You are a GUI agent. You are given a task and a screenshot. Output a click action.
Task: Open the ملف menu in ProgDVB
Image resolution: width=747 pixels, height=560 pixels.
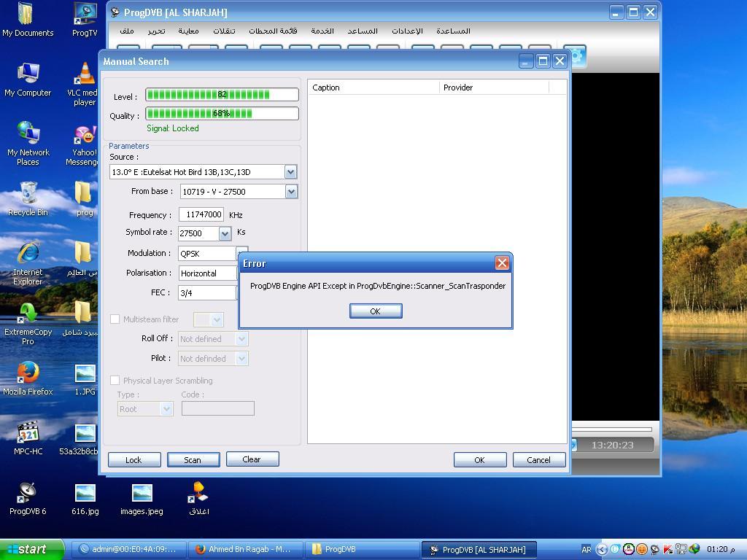(x=127, y=31)
